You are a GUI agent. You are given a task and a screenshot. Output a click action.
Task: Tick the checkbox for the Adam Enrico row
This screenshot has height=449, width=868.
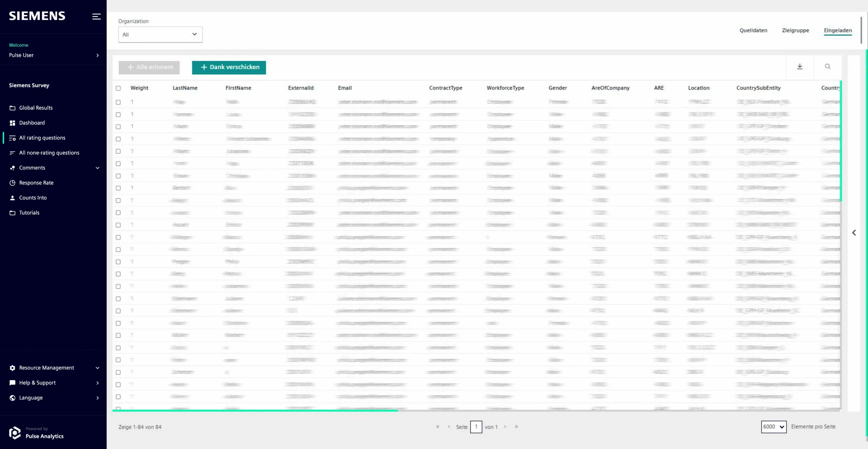[118, 127]
